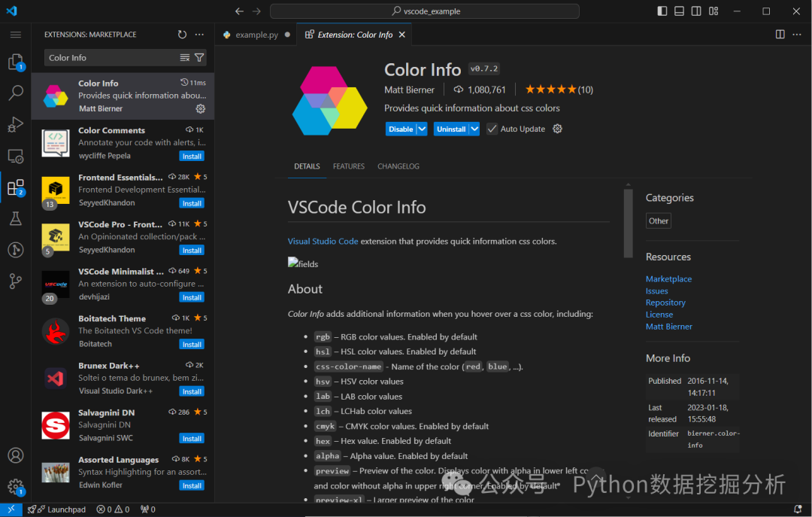Toggle the secondary side bar layout icon
The width and height of the screenshot is (812, 517).
[x=696, y=11]
